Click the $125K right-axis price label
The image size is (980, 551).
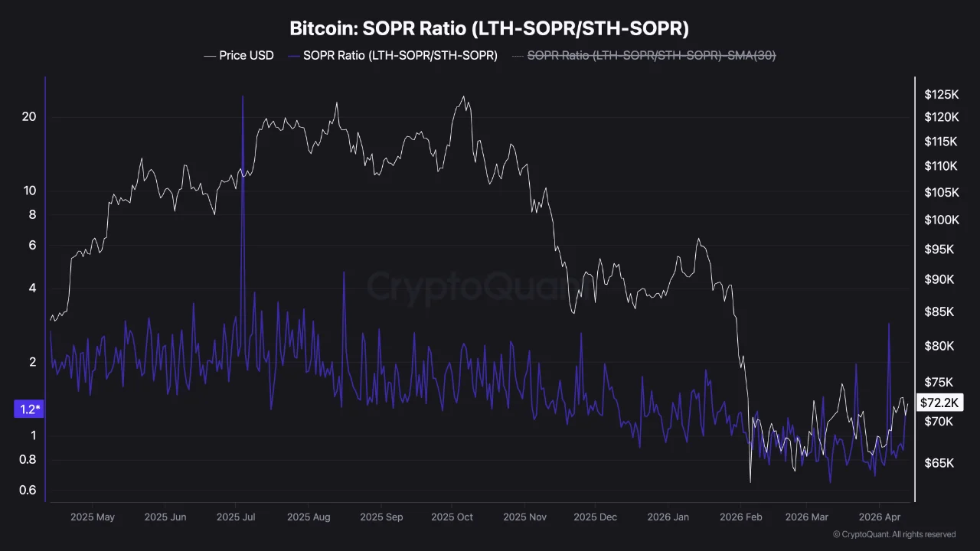941,95
